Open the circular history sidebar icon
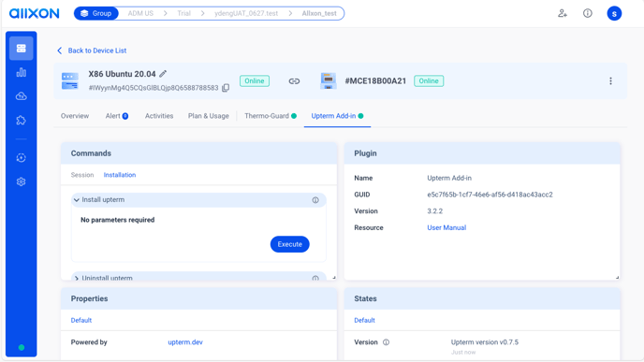Image resolution: width=644 pixels, height=362 pixels. 21,157
